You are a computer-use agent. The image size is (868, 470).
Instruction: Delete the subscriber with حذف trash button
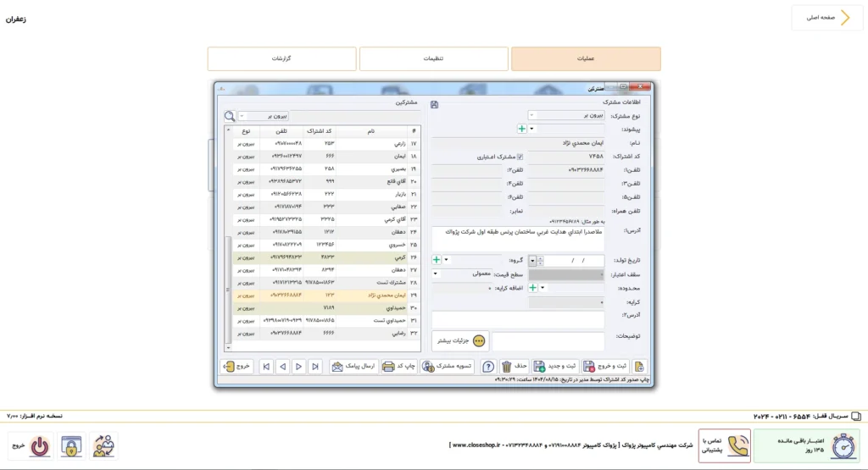[x=515, y=367]
